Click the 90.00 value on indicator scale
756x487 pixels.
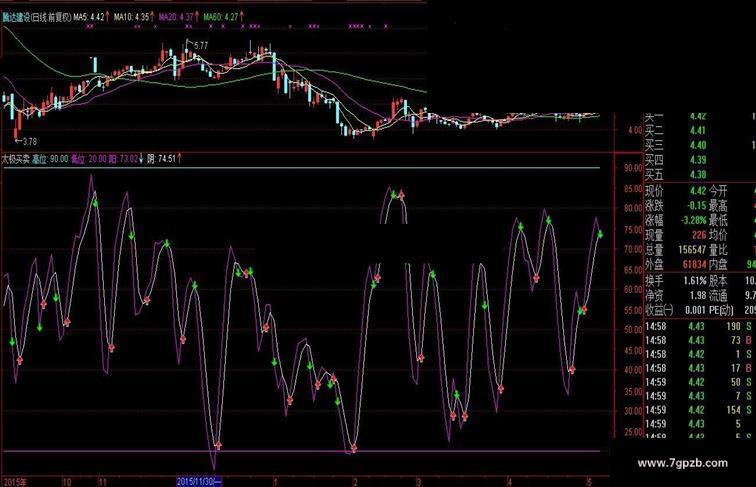(x=633, y=168)
